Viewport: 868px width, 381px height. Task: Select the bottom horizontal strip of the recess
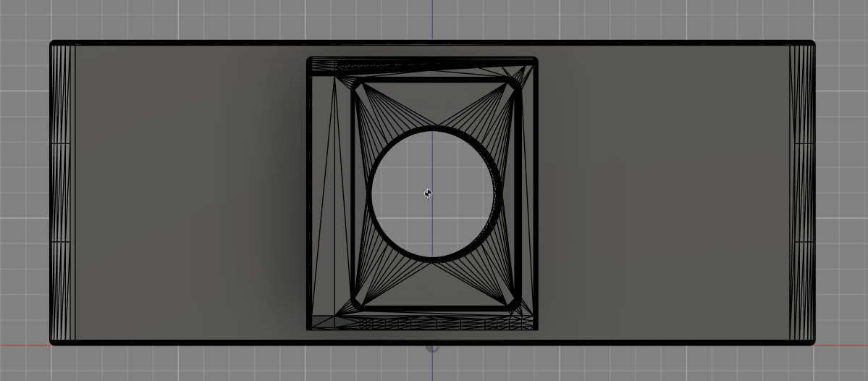[x=424, y=323]
